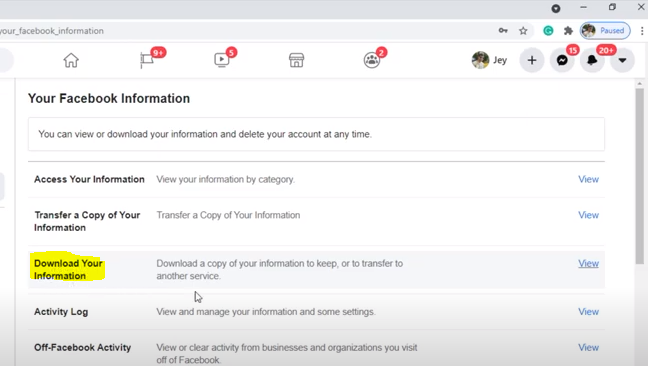This screenshot has height=366, width=648.
Task: Click the Chrome tab search dropdown icon
Action: 556,8
